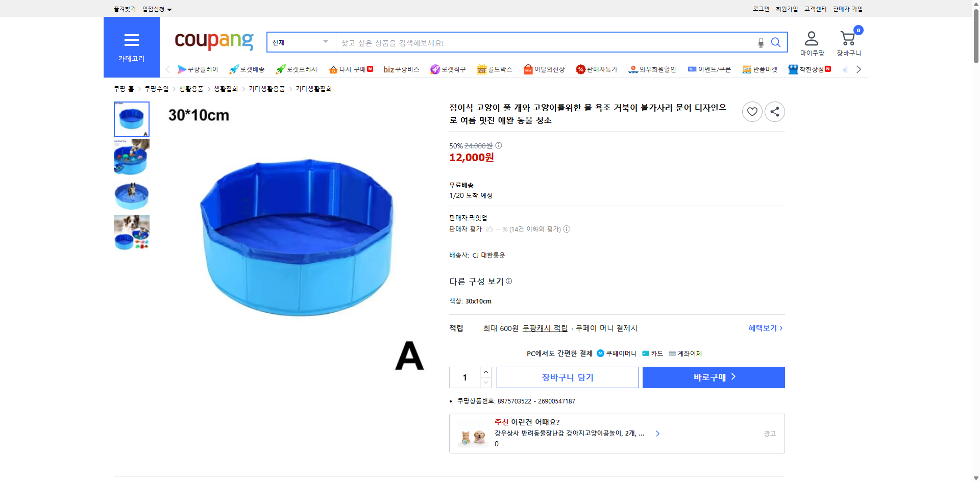The width and height of the screenshot is (980, 482).
Task: Select the pool with balls thumbnail
Action: click(131, 157)
